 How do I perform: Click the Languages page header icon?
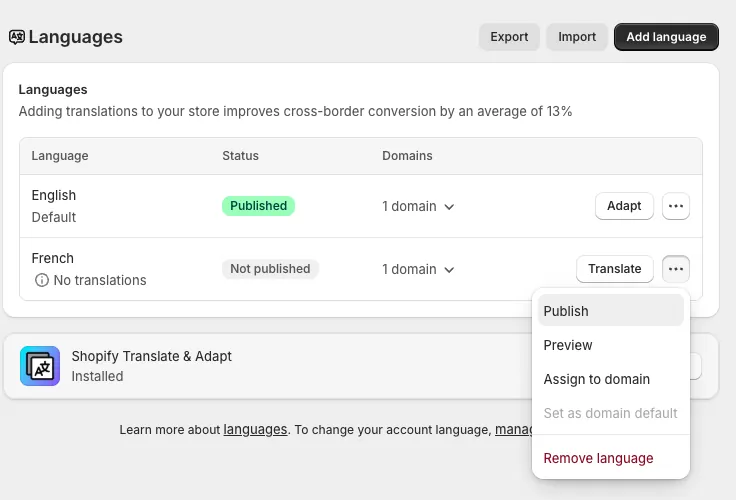17,37
